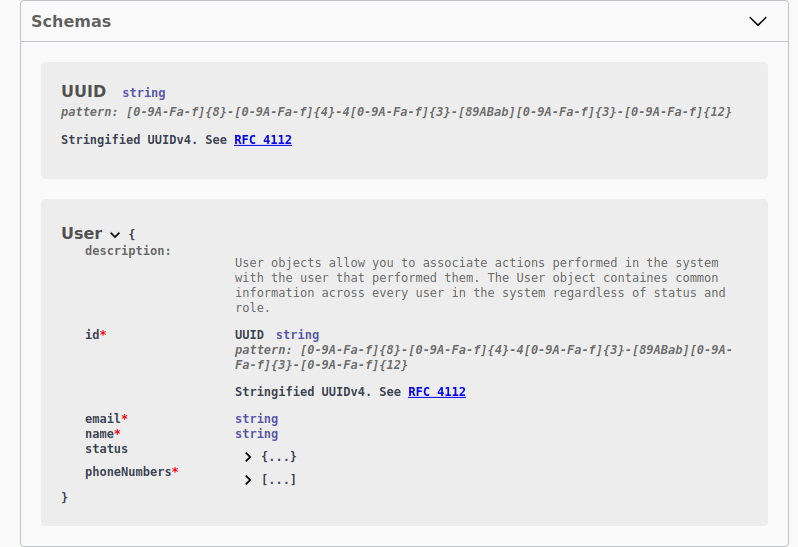Expand the status property arrow
This screenshot has height=547, width=798.
point(248,457)
